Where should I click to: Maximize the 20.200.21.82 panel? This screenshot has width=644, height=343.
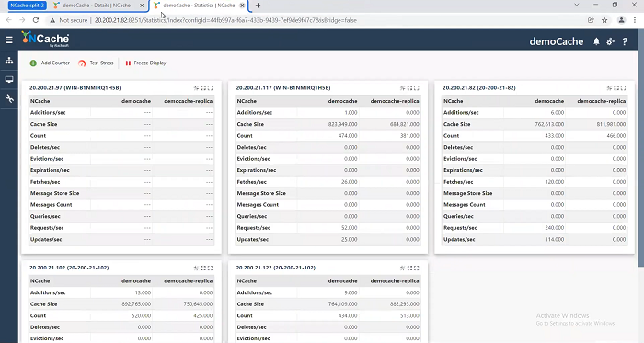pos(624,87)
